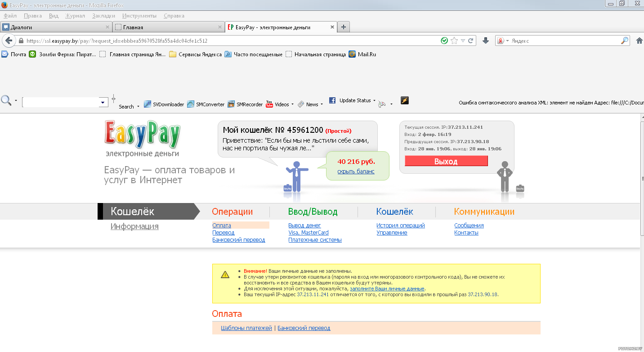The width and height of the screenshot is (644, 352).
Task: Open the Вывод денег link
Action: [x=304, y=226]
